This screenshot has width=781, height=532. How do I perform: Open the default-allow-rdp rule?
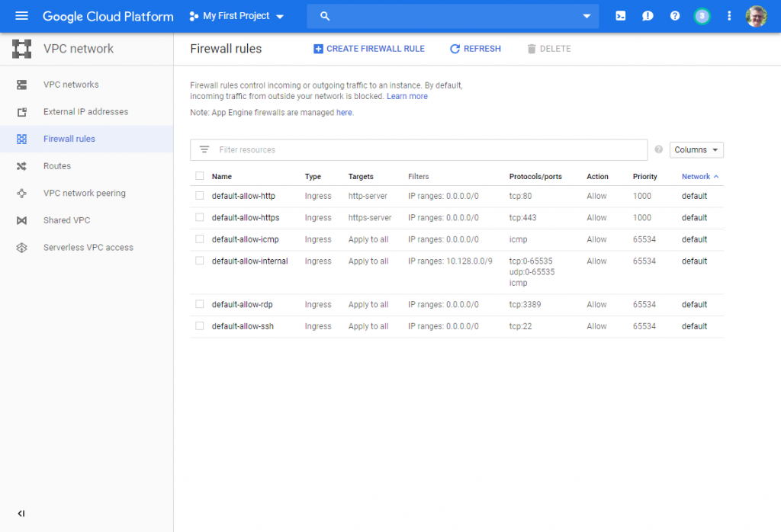point(242,305)
